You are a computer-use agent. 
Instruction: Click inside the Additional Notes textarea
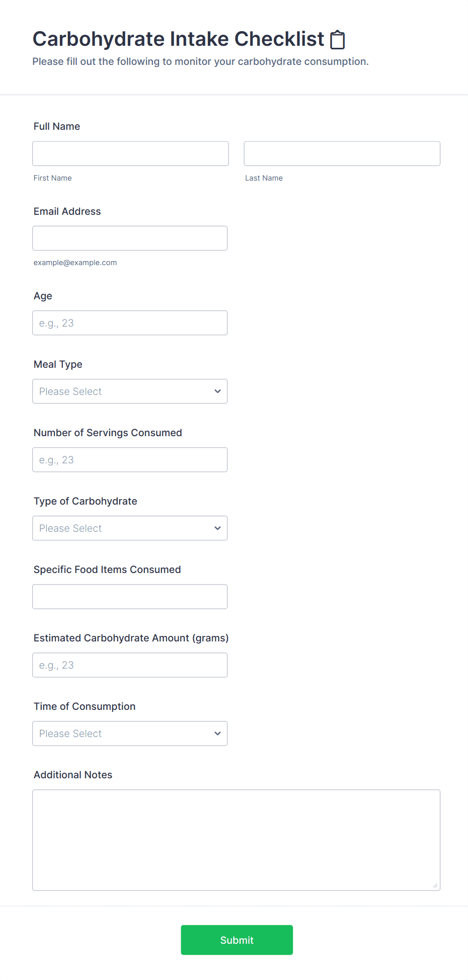tap(236, 840)
